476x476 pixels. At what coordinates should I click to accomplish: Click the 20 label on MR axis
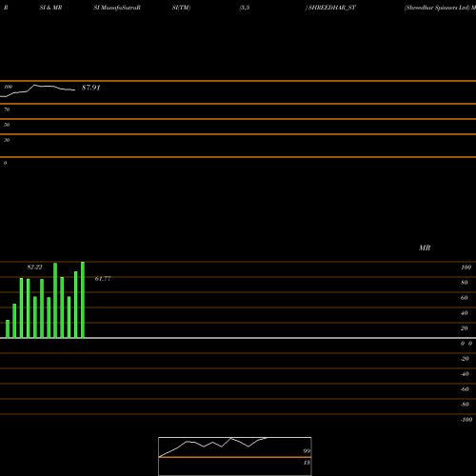click(x=465, y=328)
